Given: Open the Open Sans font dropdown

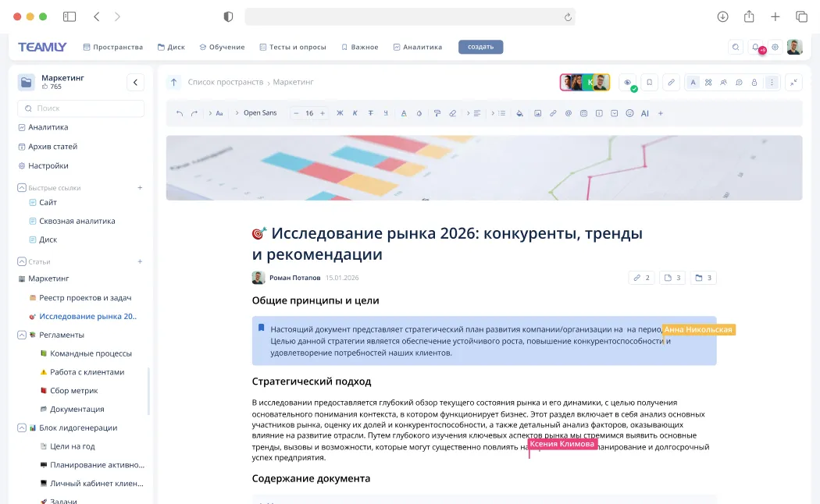Looking at the screenshot, I should 256,113.
